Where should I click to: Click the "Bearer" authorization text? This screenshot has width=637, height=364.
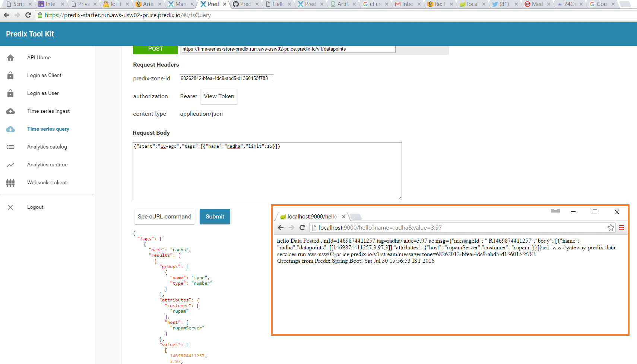tap(188, 96)
